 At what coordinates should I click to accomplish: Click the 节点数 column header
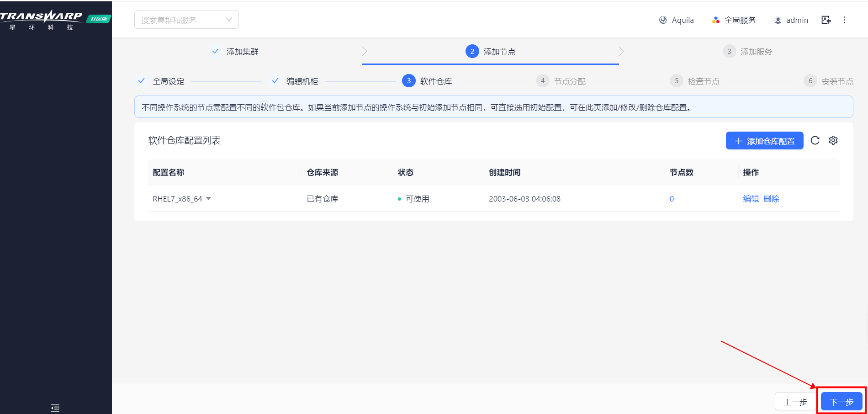tap(682, 172)
